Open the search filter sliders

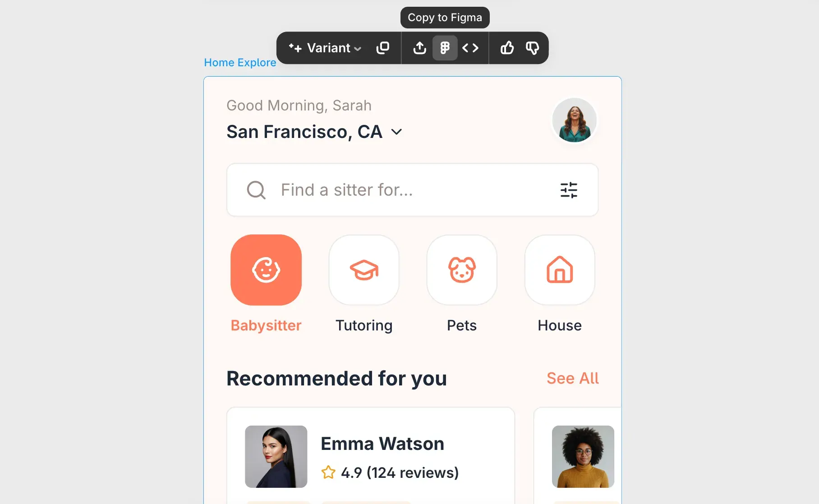point(569,190)
